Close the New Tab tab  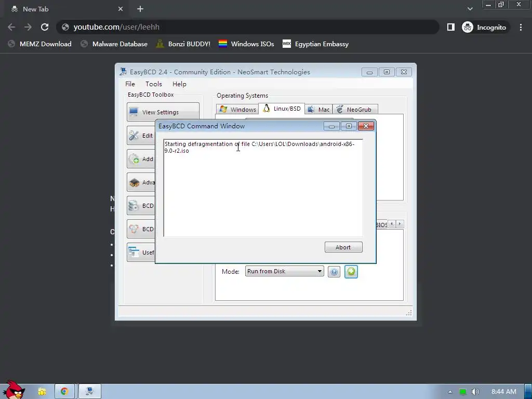(x=121, y=9)
